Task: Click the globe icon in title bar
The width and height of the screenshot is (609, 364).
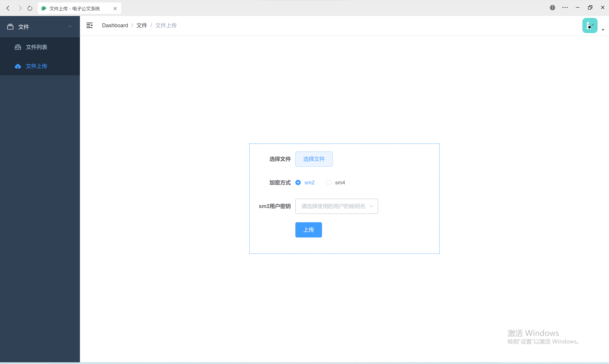Action: pos(552,8)
